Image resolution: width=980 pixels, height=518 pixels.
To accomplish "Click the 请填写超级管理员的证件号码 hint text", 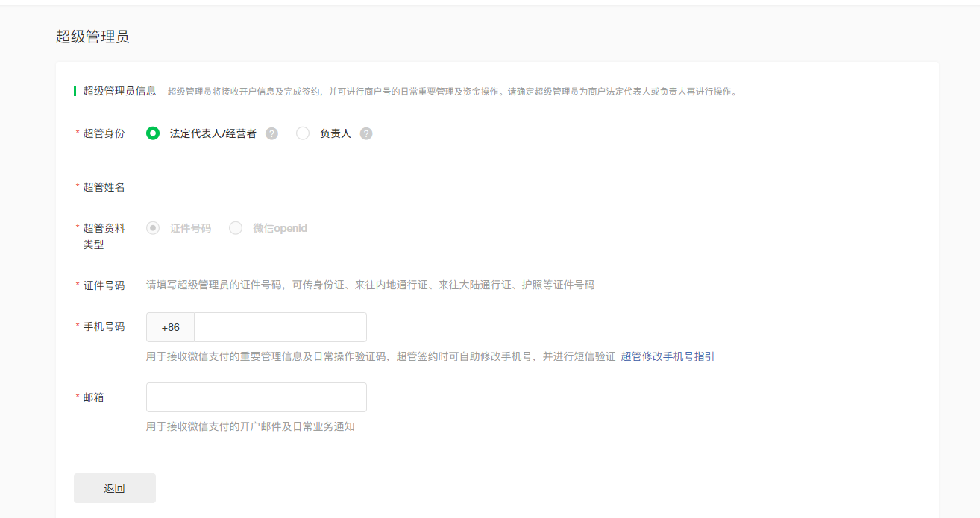I will 370,285.
